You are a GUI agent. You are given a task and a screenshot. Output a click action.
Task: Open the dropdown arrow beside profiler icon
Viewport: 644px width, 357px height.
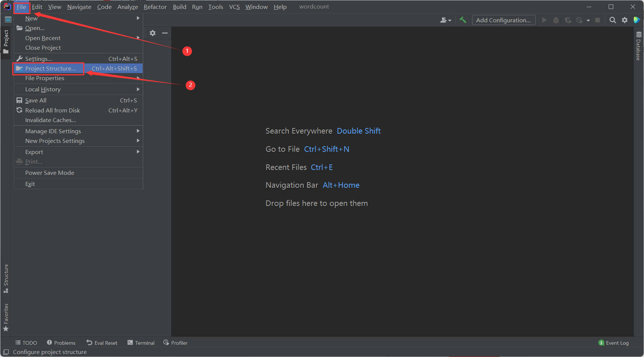pyautogui.click(x=588, y=20)
